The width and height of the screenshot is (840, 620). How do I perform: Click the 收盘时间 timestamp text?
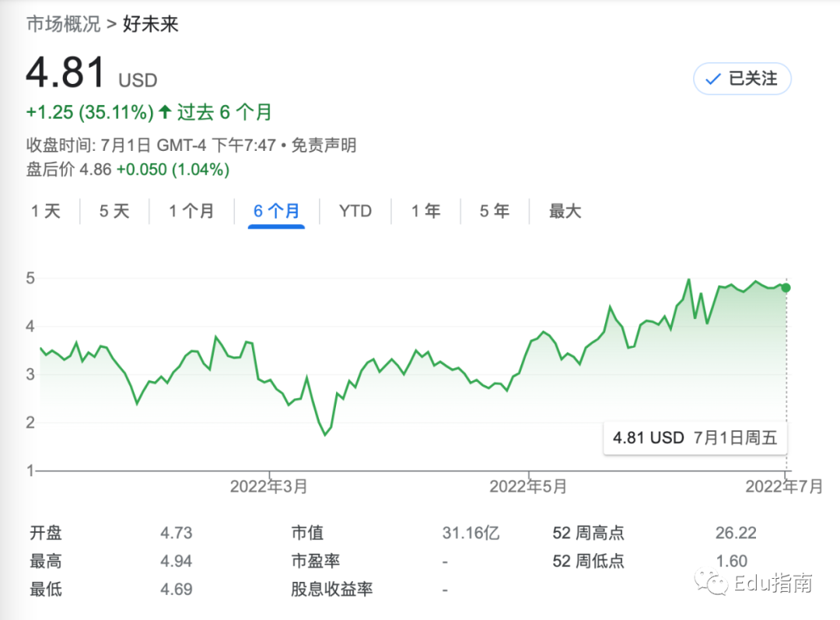[x=151, y=145]
